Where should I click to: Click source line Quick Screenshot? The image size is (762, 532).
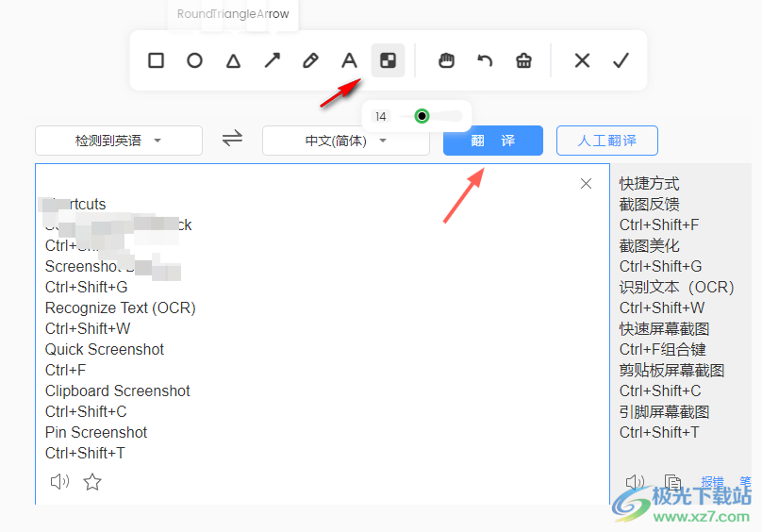tap(105, 349)
